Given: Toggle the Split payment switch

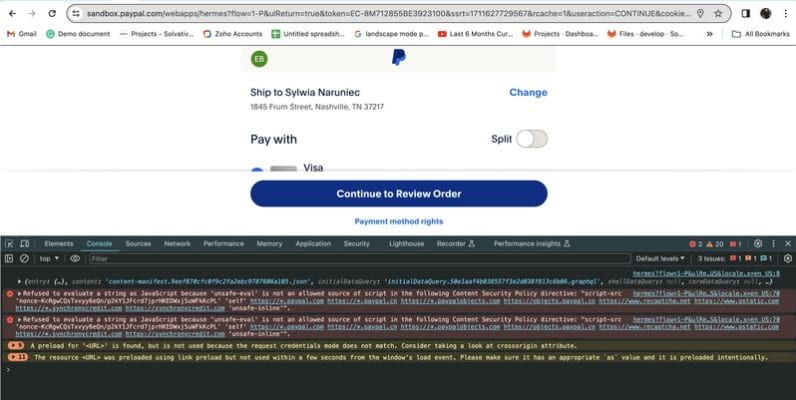Looking at the screenshot, I should [x=532, y=139].
